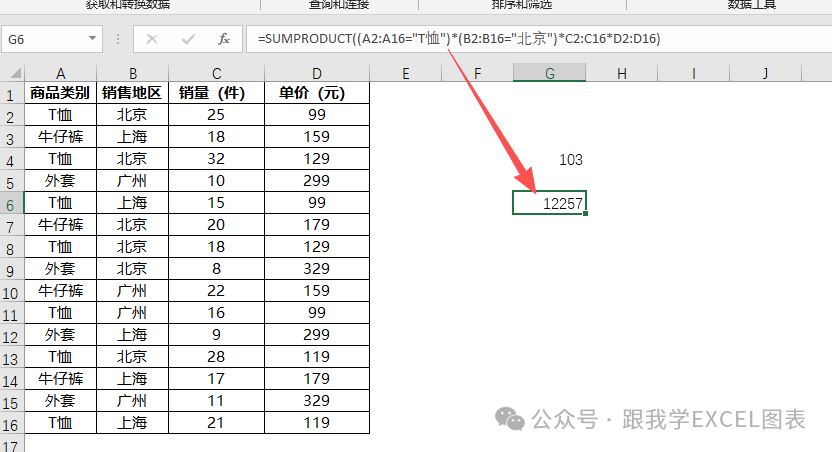Select column I header
This screenshot has height=452, width=832.
694,73
